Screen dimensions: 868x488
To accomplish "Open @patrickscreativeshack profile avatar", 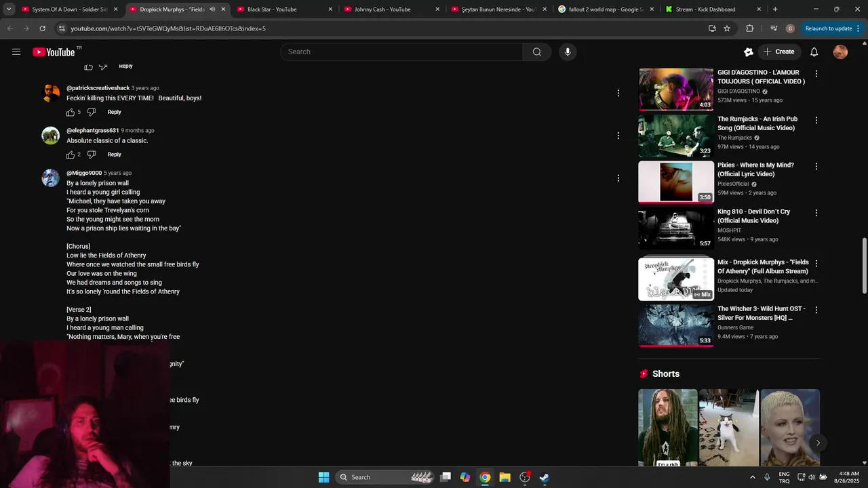I will pyautogui.click(x=51, y=93).
